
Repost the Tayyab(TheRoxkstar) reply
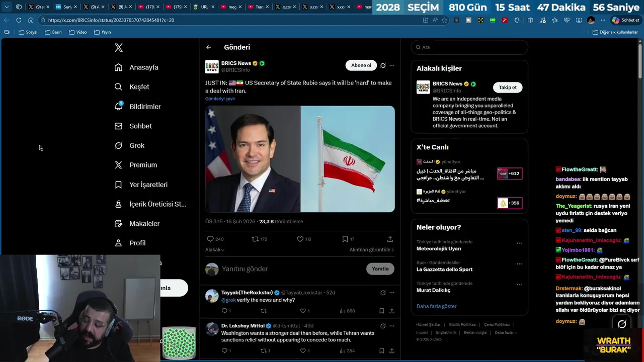263,311
